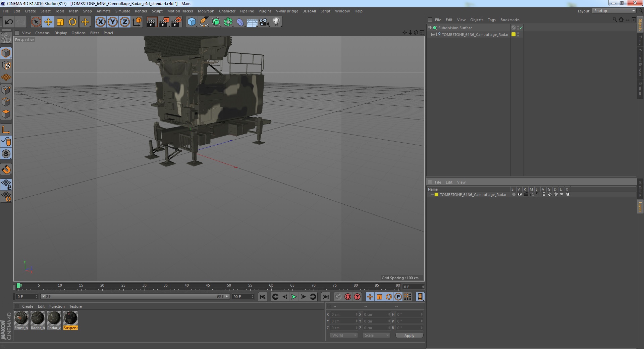Open the Simulate menu

pyautogui.click(x=123, y=11)
